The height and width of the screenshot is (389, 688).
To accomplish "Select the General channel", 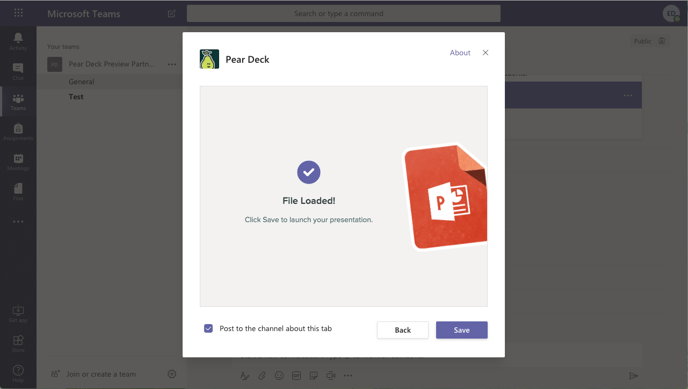I will (x=81, y=82).
